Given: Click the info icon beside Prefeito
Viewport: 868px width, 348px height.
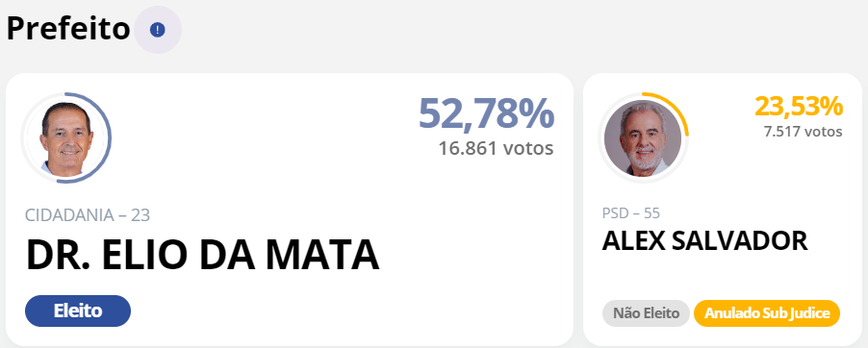Looking at the screenshot, I should click(158, 31).
